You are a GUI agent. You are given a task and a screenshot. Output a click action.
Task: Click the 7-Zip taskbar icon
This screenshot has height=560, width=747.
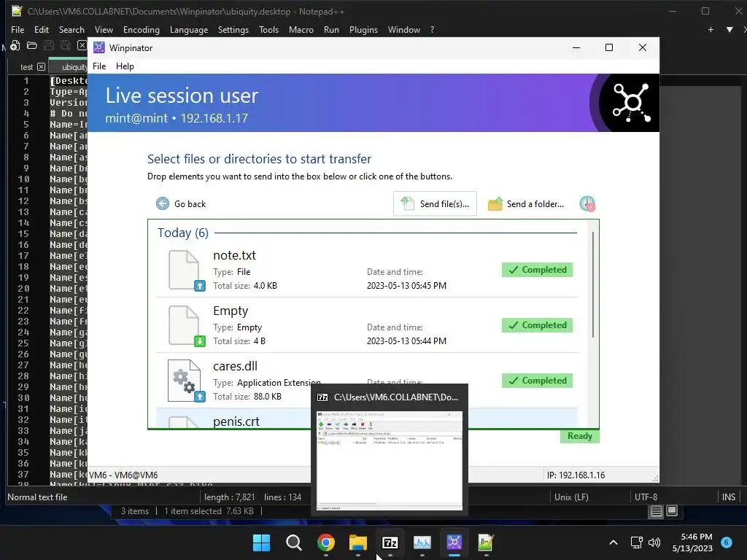click(x=390, y=542)
